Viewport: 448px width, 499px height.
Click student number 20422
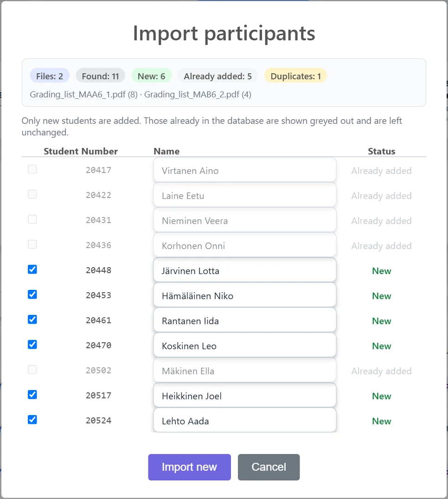pos(98,195)
